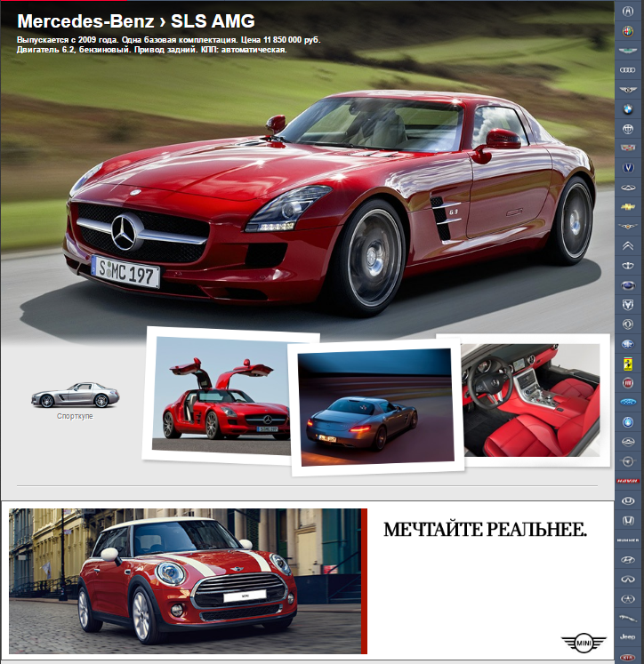Open the grey SLS rear-view photo
This screenshot has width=644, height=664.
point(375,407)
